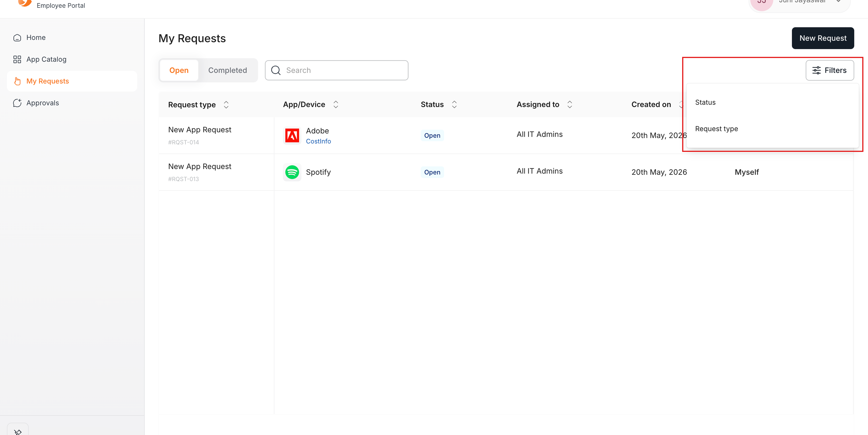Click the App Catalog grid icon
This screenshot has width=868, height=435.
17,60
